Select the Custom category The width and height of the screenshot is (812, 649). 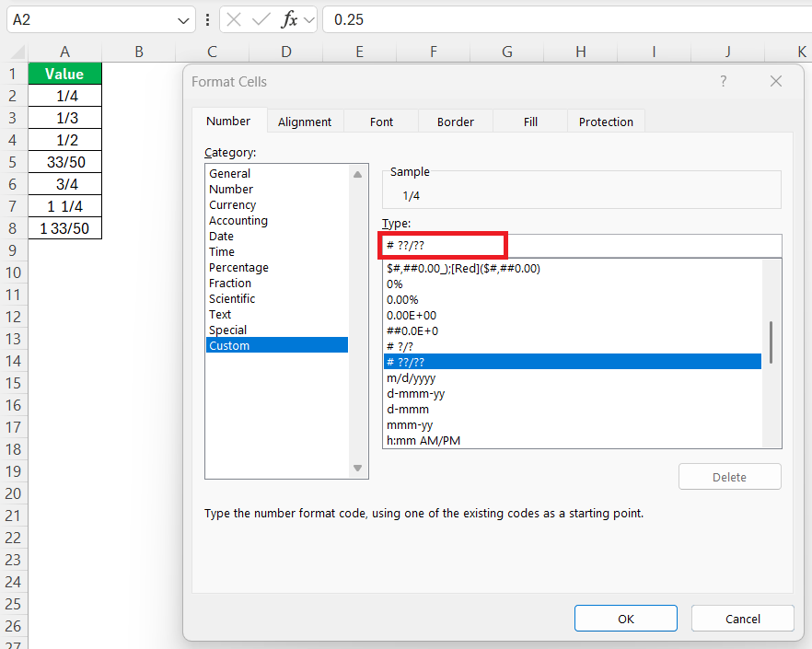(277, 345)
